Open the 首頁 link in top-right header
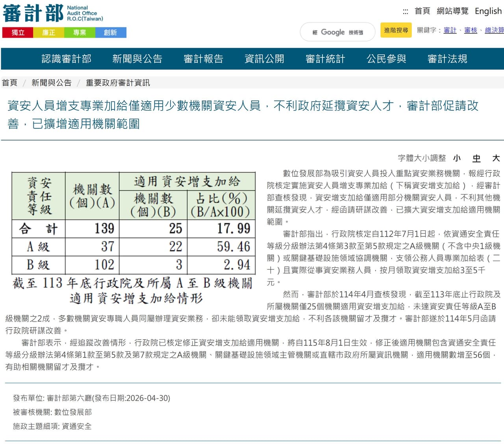 [422, 11]
